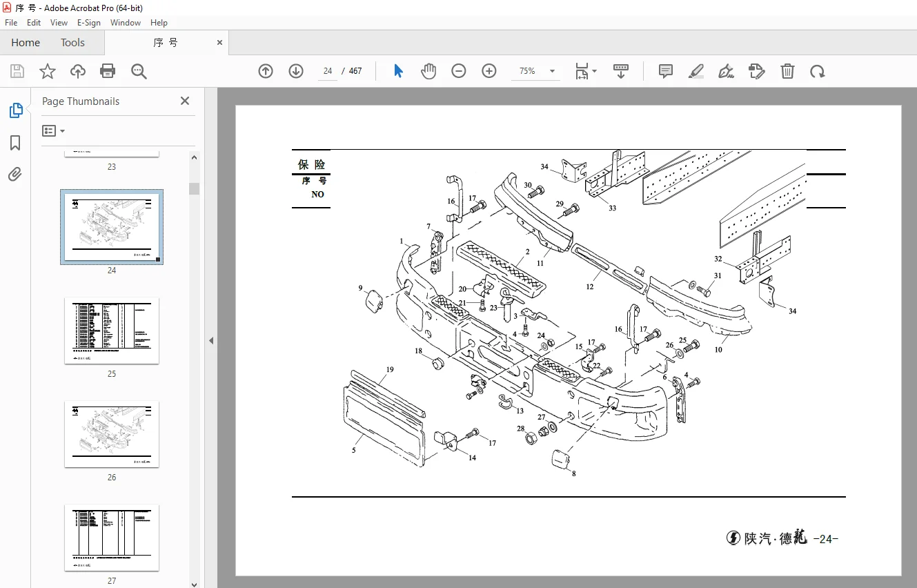Click the Save file icon
Viewport: 917px width, 588px height.
click(17, 71)
